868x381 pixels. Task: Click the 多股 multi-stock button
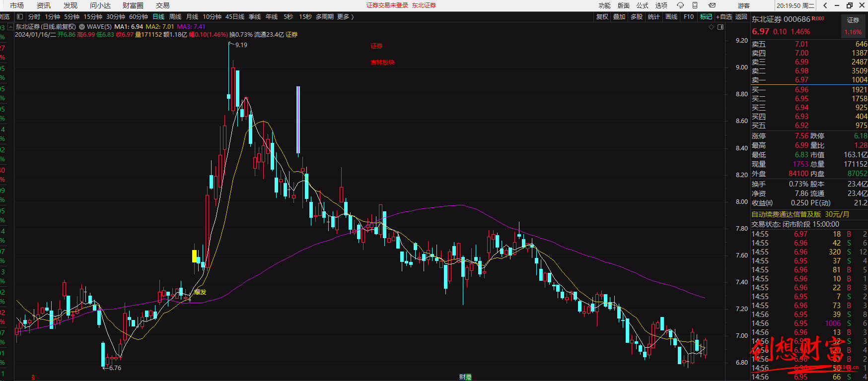(x=637, y=17)
